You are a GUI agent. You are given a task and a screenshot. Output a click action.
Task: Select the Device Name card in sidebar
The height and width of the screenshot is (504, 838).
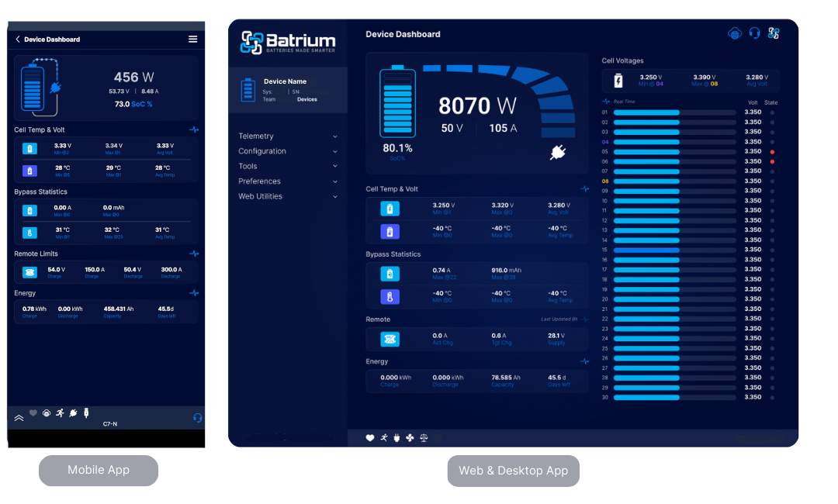287,89
